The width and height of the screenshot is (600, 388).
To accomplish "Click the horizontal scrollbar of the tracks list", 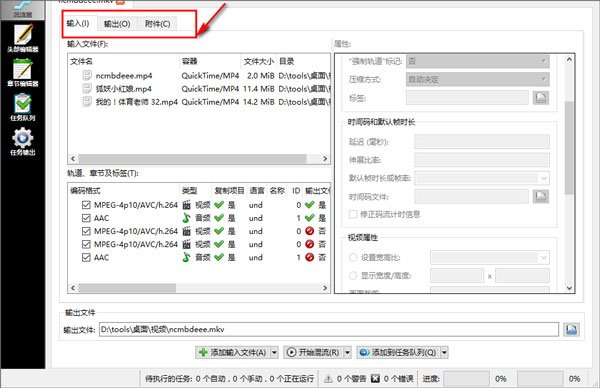I will tap(127, 288).
